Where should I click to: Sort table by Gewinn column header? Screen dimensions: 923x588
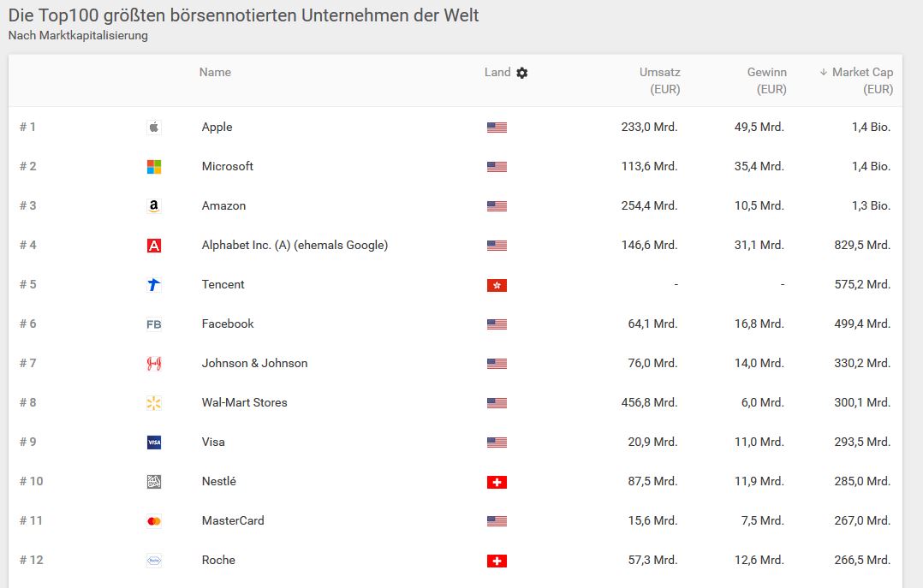[x=766, y=73]
